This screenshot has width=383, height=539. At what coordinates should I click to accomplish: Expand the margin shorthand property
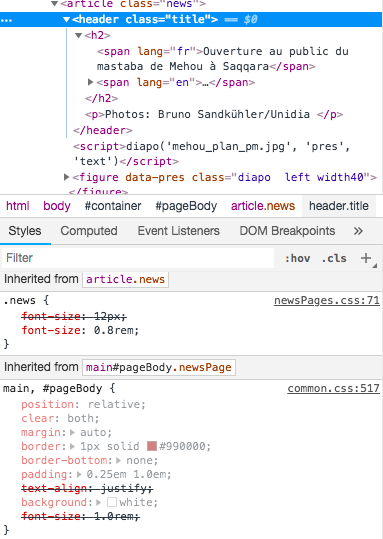tap(73, 432)
